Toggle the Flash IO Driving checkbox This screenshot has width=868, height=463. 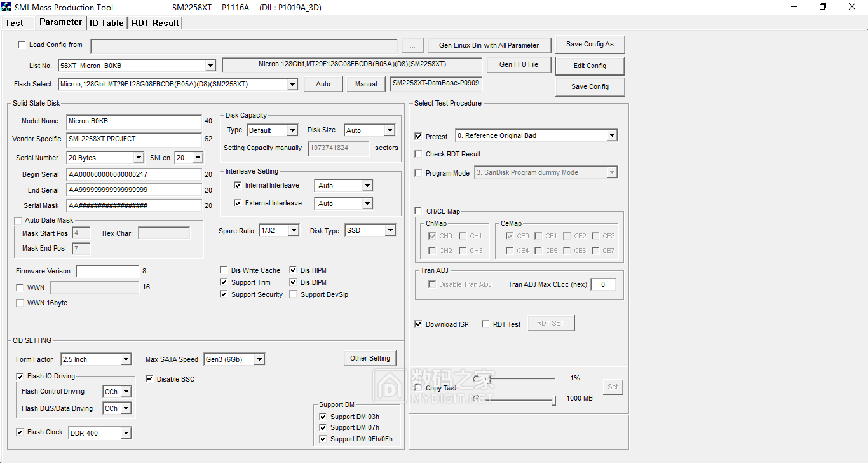pos(20,376)
